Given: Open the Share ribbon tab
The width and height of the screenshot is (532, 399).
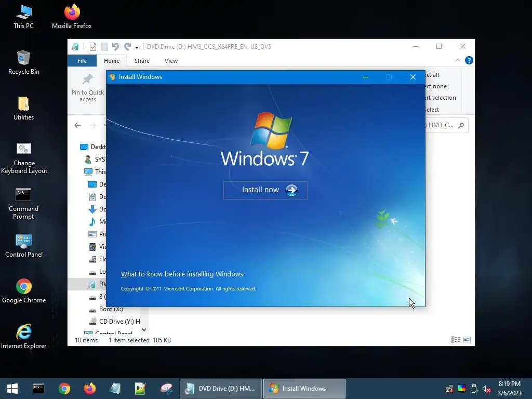Looking at the screenshot, I should [142, 61].
